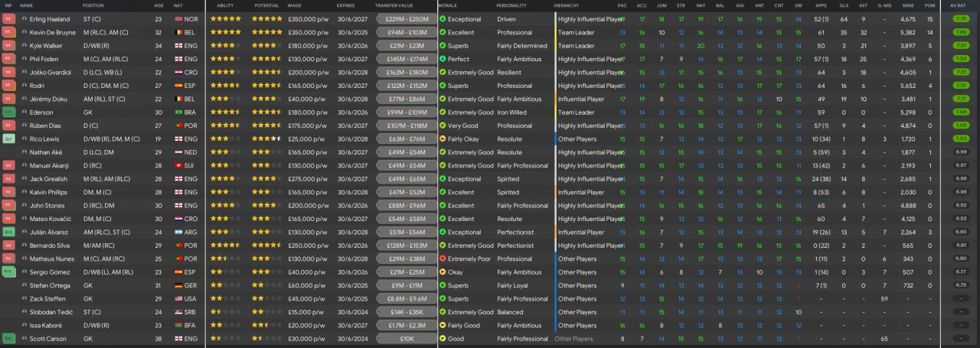Viewport: 980px width, 348px height.
Task: Open Stefan Ortega's player name
Action: click(x=48, y=285)
